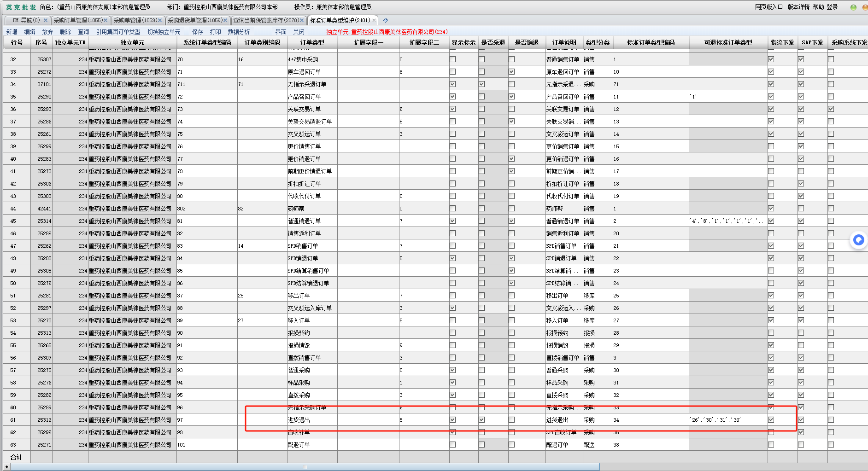Viewport: 868px width, 471px height.
Task: Toggle 物流下发 checkbox in row 32
Action: [771, 59]
